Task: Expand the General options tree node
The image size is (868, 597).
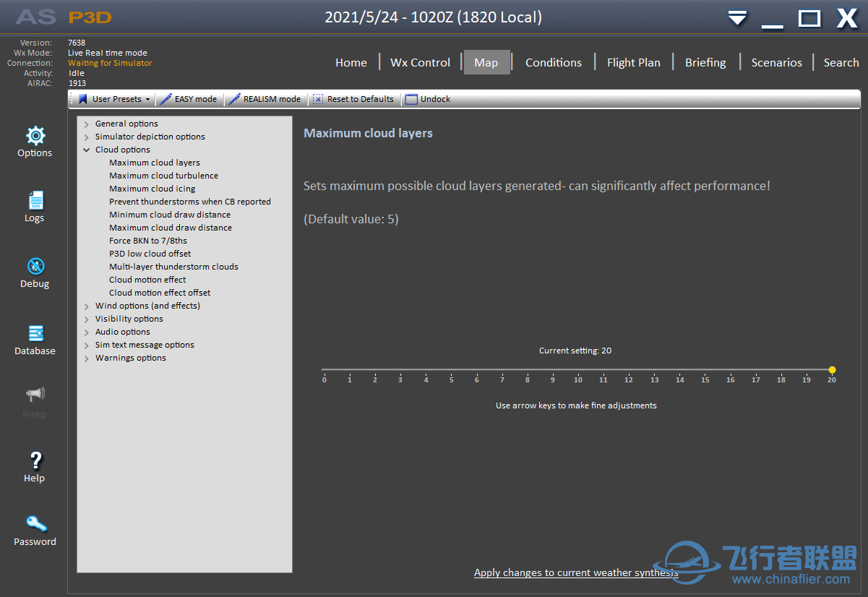Action: point(87,124)
